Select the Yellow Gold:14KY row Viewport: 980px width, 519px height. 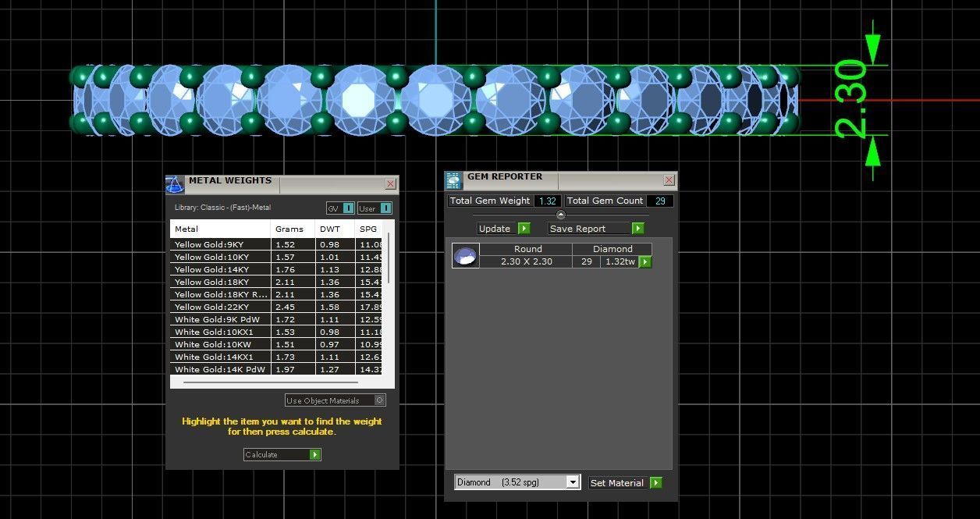[x=276, y=269]
